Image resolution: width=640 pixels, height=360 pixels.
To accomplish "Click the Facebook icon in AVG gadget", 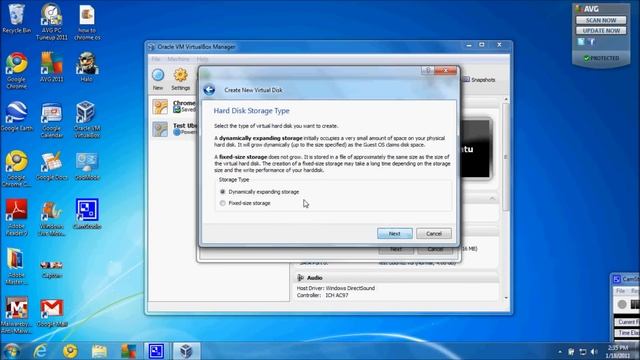I will (591, 42).
